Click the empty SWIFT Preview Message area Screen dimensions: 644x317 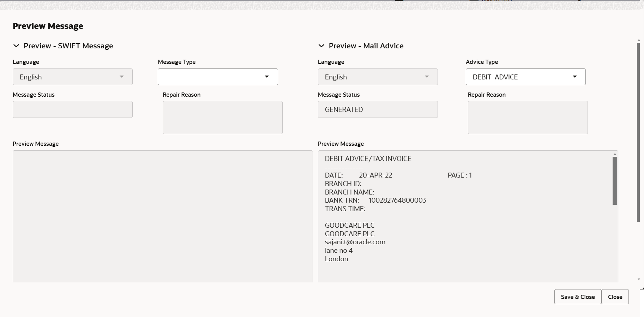(x=163, y=216)
